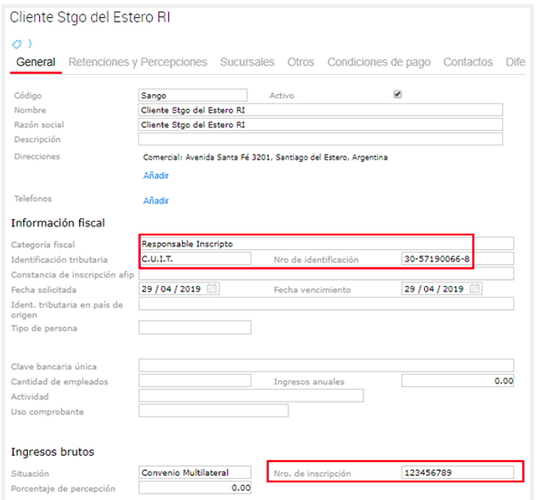Click the Información fiscal section heading
Viewport: 537px width, 500px height.
click(58, 223)
